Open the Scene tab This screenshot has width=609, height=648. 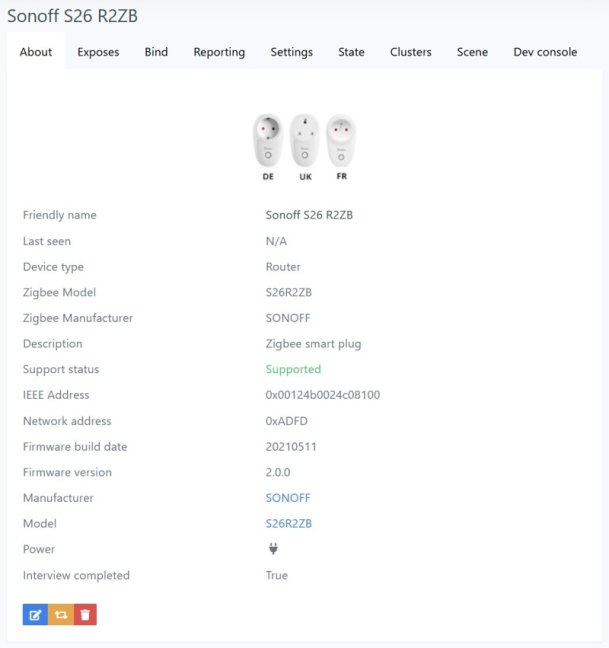(x=472, y=52)
